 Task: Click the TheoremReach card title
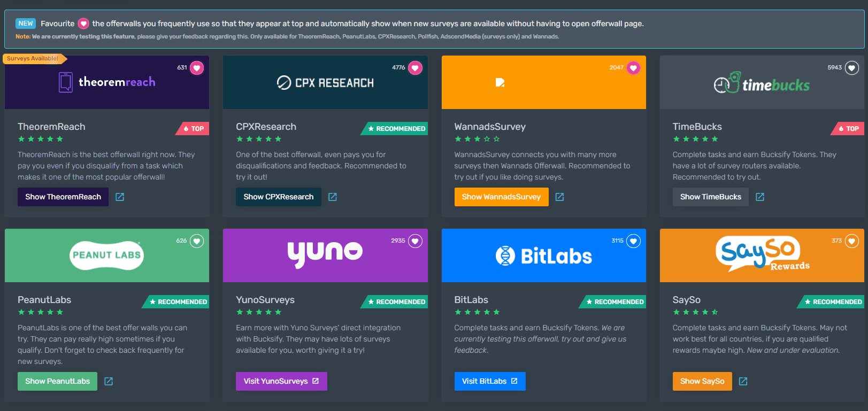pos(51,127)
